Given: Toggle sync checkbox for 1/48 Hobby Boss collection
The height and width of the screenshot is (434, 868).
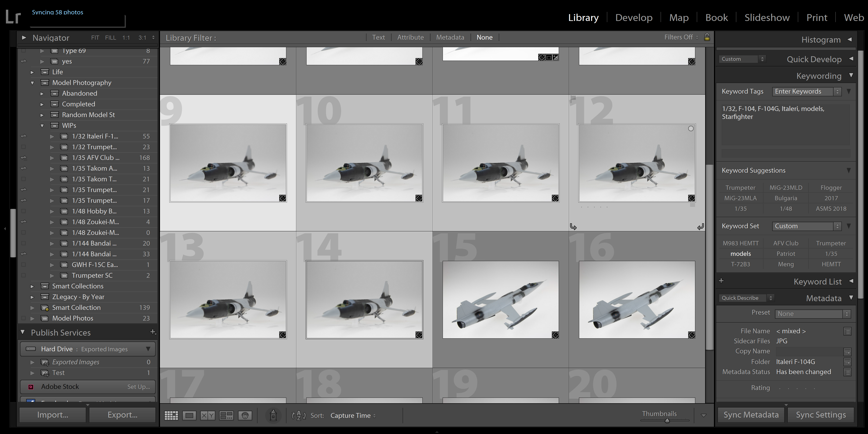Looking at the screenshot, I should coord(24,211).
